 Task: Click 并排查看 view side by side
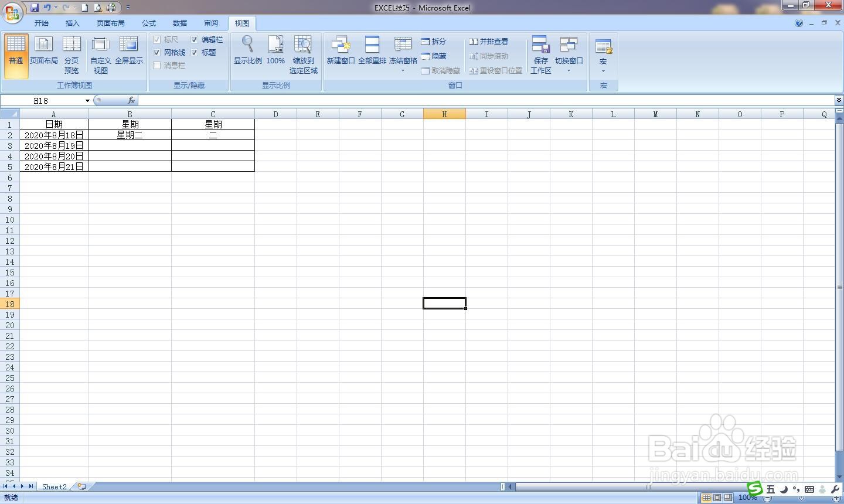pyautogui.click(x=488, y=42)
